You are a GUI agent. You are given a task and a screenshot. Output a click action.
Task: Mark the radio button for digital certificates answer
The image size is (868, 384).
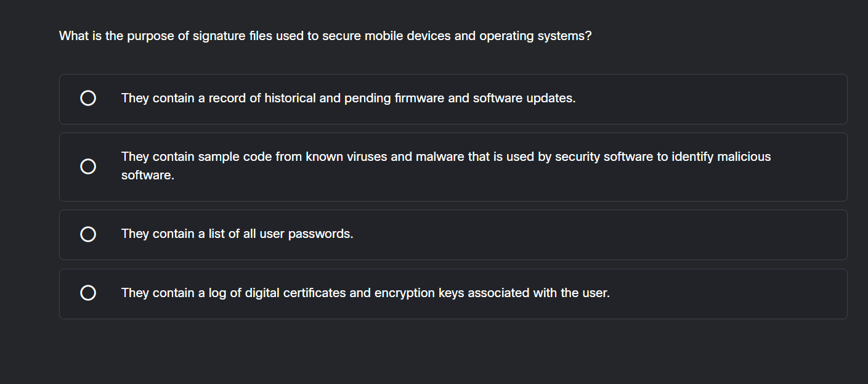88,293
